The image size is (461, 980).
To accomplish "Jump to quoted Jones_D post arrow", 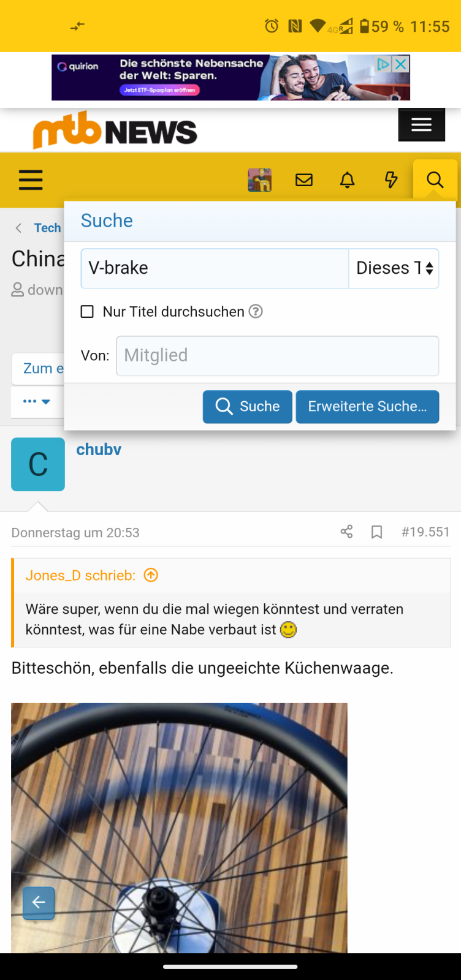I will 151,575.
